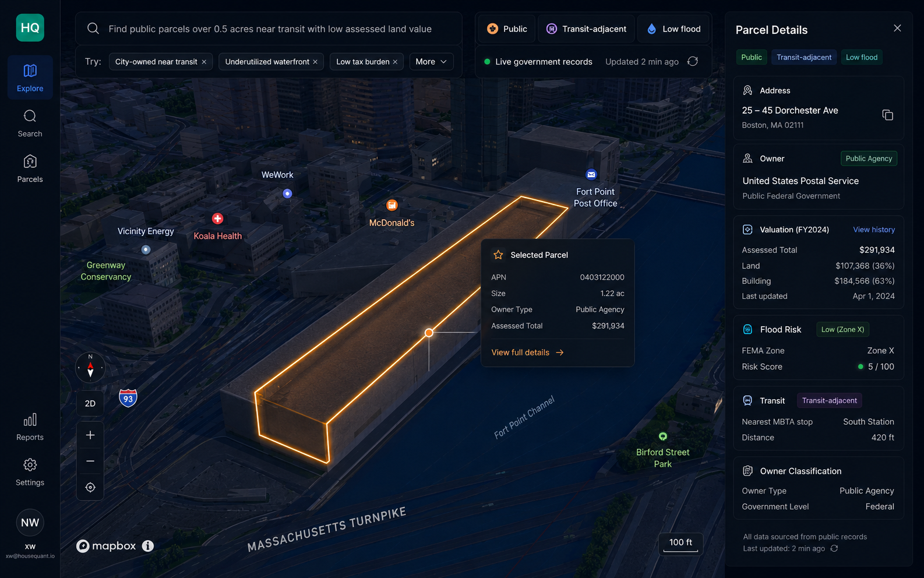This screenshot has width=924, height=578.
Task: Zoom in on the map
Action: tap(90, 435)
